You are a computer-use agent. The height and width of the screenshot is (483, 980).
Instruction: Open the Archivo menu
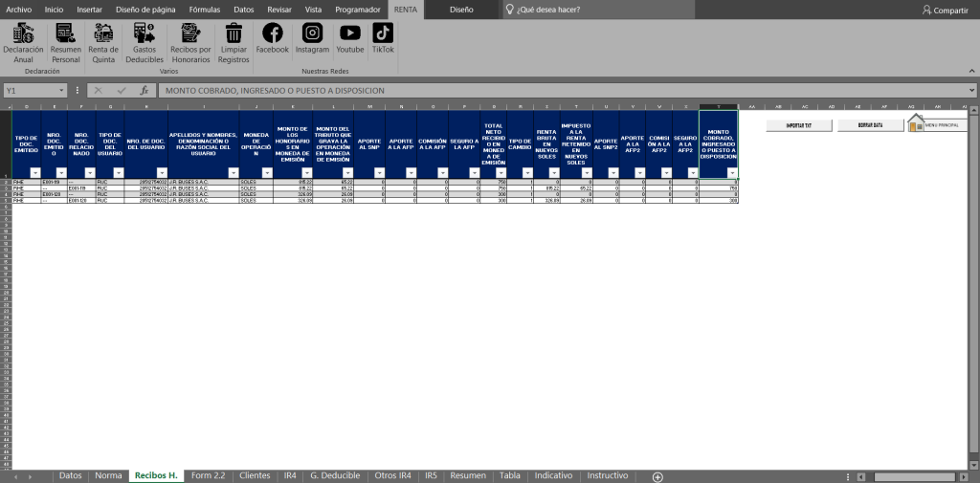click(x=19, y=10)
